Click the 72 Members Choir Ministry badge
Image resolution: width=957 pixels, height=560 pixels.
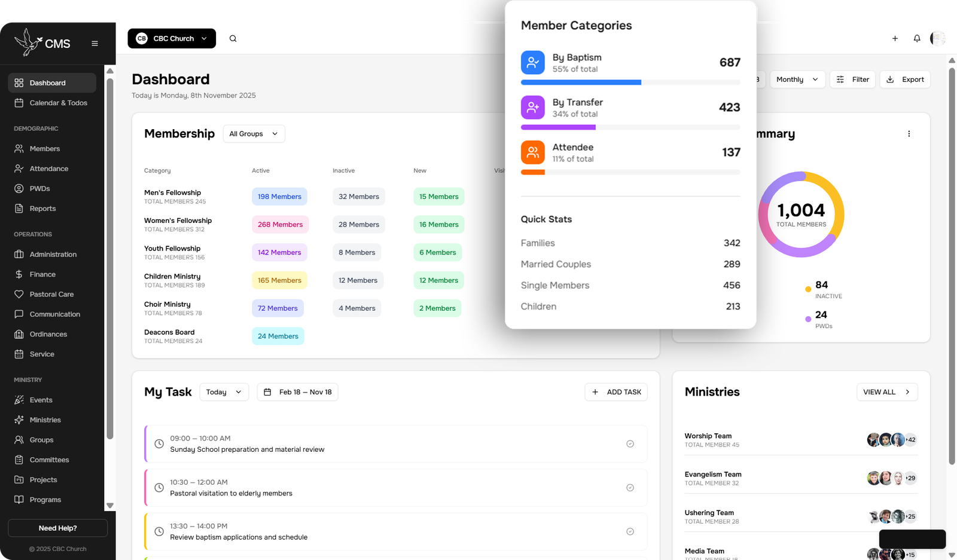pyautogui.click(x=278, y=308)
